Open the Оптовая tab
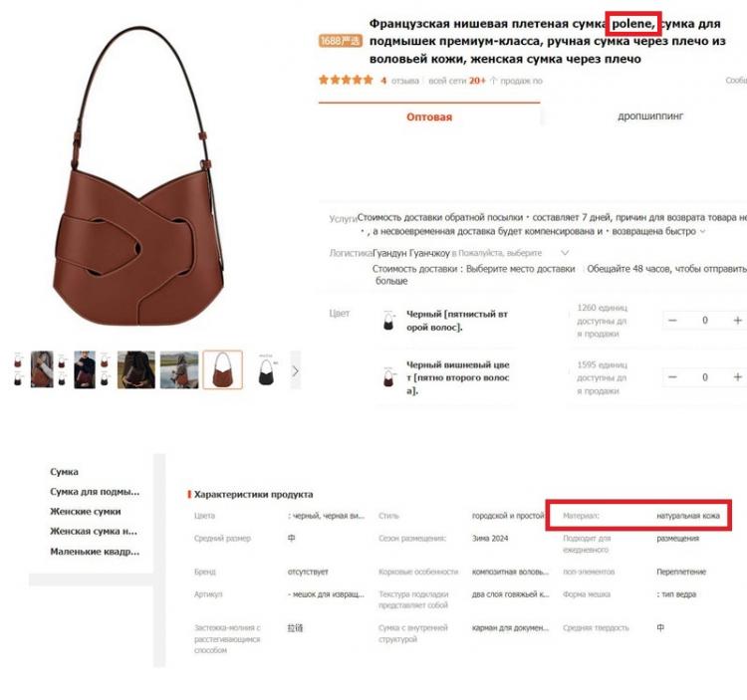 click(x=429, y=117)
